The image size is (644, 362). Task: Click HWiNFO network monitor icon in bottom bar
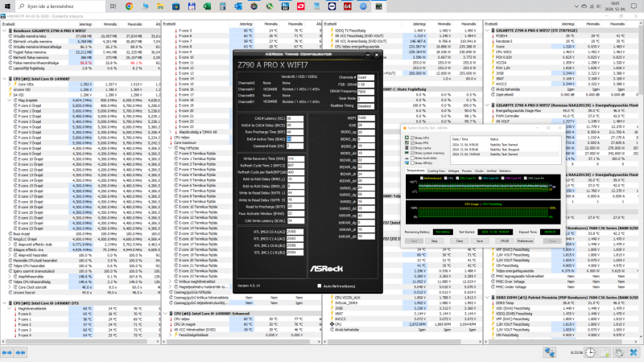coord(550,352)
